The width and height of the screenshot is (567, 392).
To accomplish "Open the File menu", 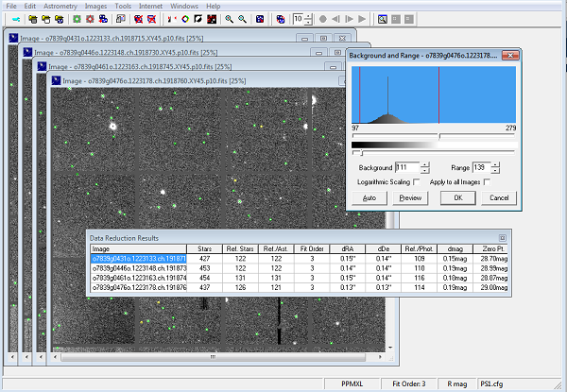I will tap(11, 7).
